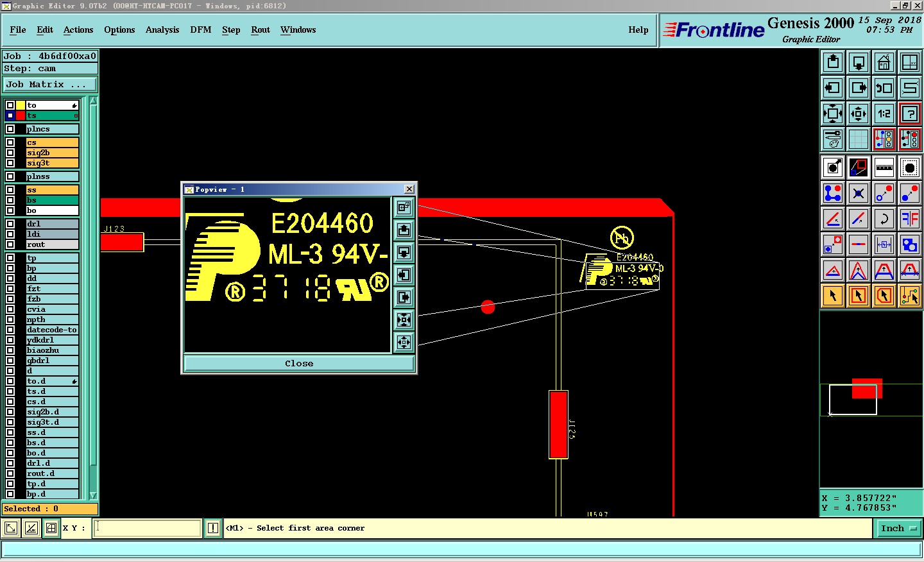
Task: Click the question mark window icon
Action: click(910, 114)
